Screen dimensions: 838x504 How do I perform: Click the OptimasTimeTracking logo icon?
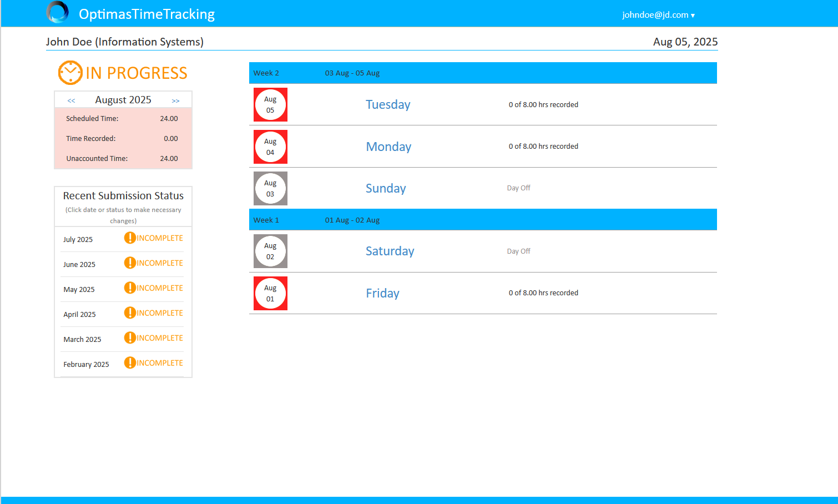coord(58,12)
